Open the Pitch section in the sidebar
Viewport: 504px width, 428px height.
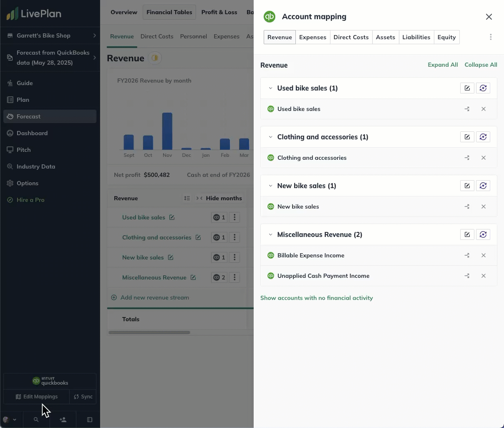[x=50, y=150]
